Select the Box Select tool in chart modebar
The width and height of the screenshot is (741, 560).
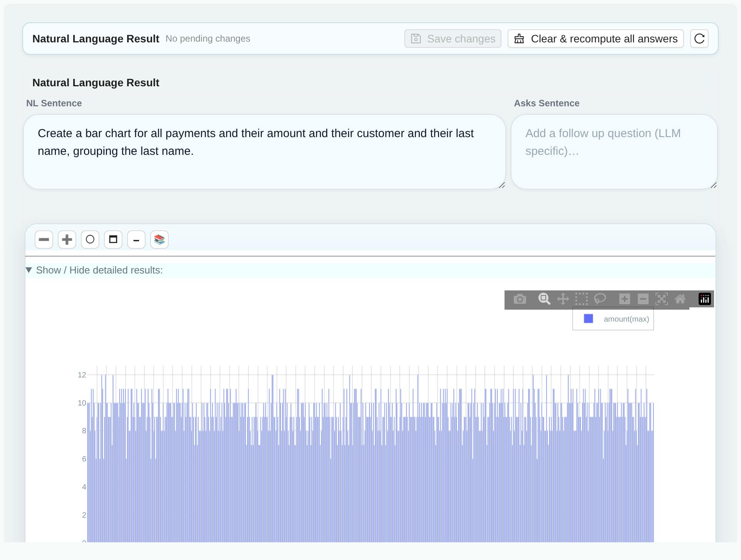click(582, 299)
